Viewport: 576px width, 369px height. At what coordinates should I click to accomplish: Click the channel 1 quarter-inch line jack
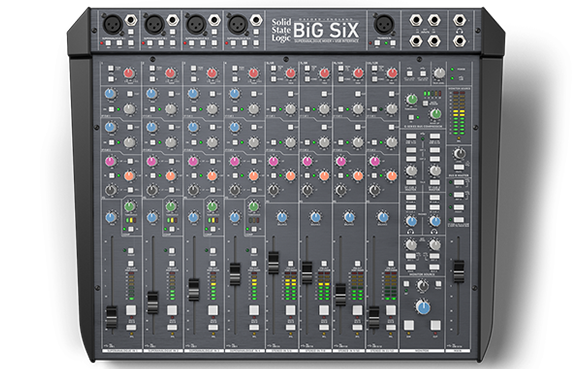click(x=131, y=20)
